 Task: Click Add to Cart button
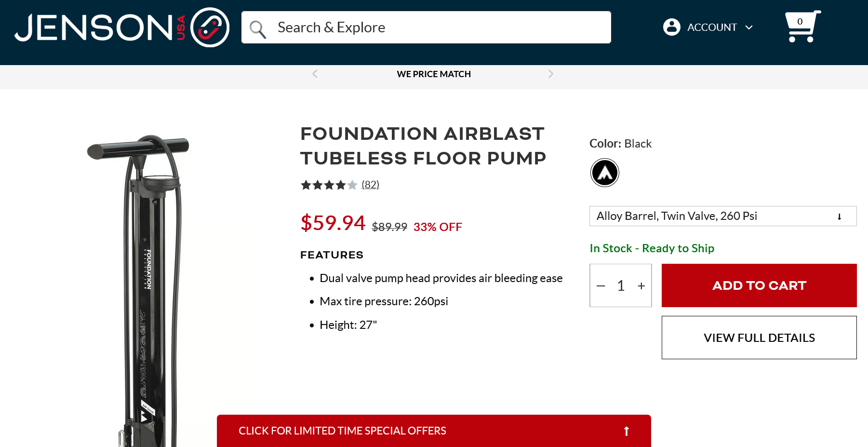pyautogui.click(x=759, y=285)
